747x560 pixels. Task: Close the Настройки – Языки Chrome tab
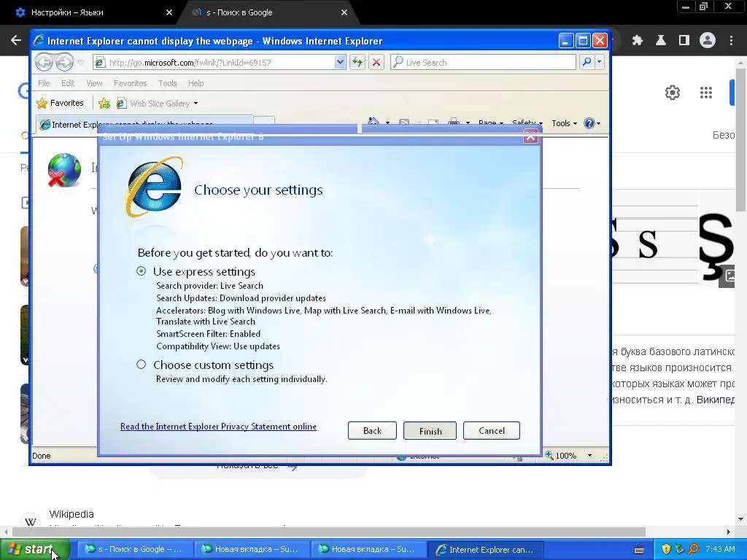click(x=169, y=12)
